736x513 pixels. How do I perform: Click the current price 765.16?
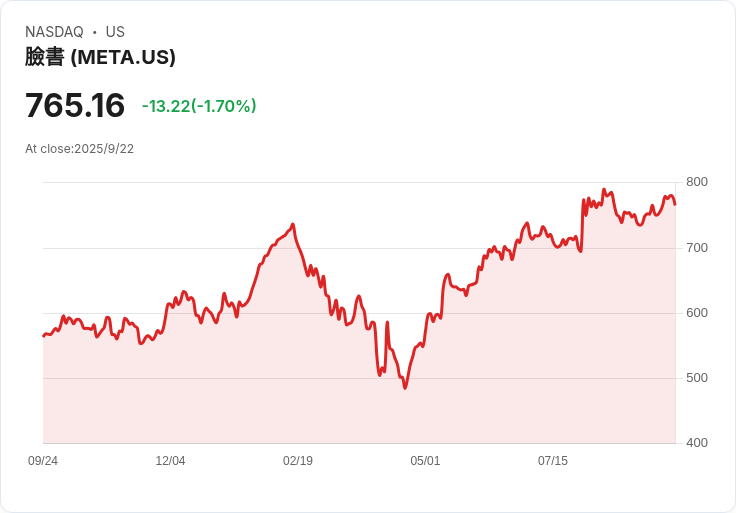click(x=75, y=105)
